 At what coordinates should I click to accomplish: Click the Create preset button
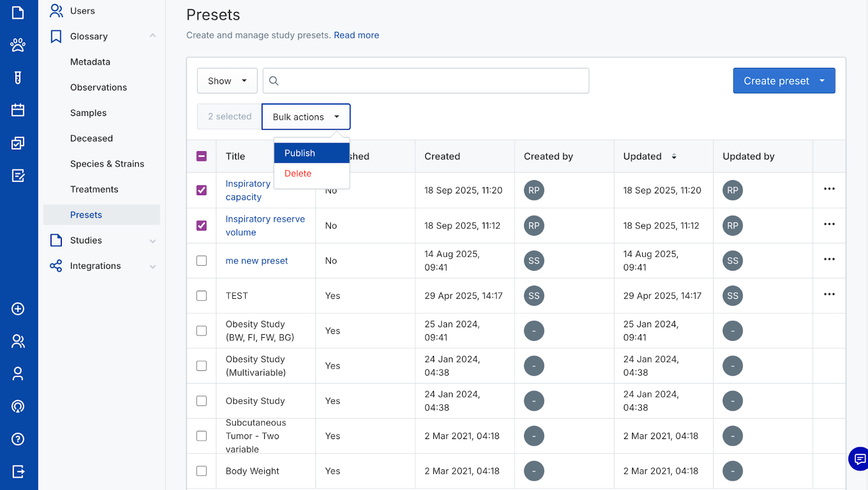(x=776, y=81)
